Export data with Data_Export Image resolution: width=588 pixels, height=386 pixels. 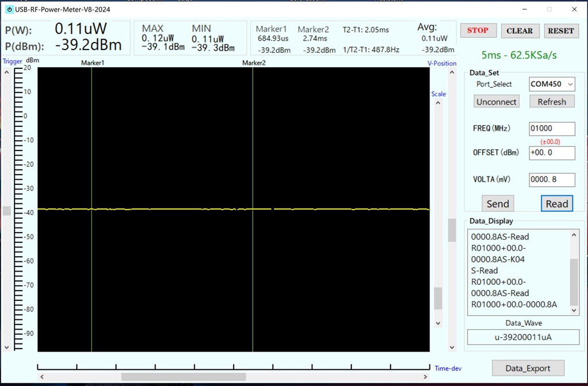pos(528,368)
